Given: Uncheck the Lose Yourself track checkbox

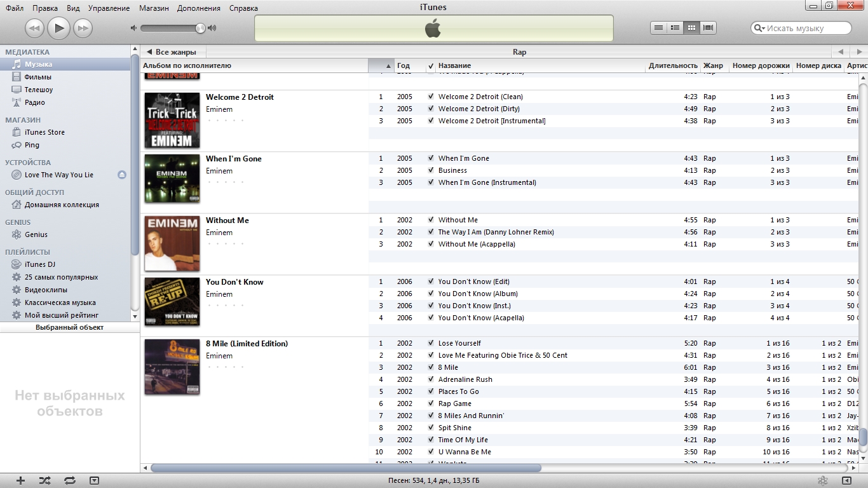Looking at the screenshot, I should tap(431, 343).
